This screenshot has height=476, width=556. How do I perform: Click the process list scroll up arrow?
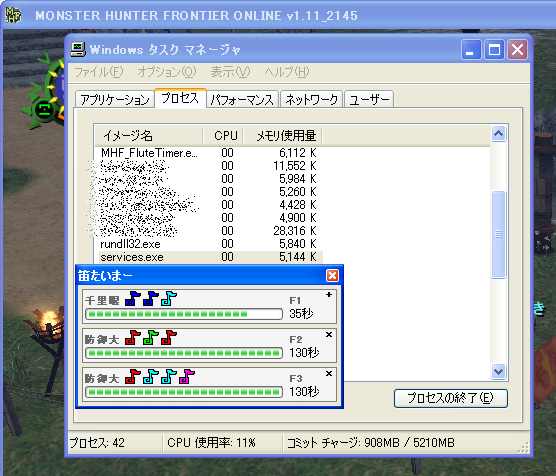click(x=499, y=134)
